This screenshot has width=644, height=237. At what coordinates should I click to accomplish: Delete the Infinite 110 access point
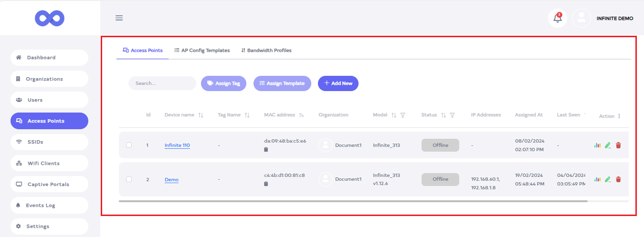click(x=618, y=145)
